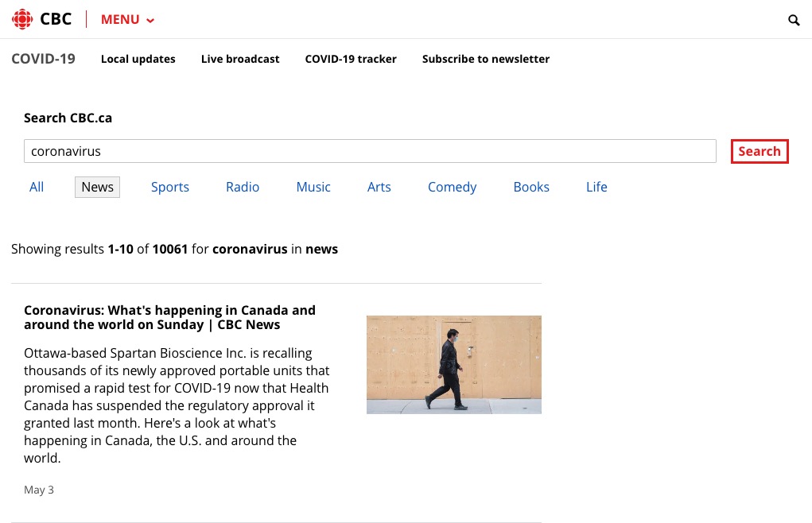The height and width of the screenshot is (523, 812).
Task: Focus the search field containing coronavirus
Action: (x=370, y=151)
